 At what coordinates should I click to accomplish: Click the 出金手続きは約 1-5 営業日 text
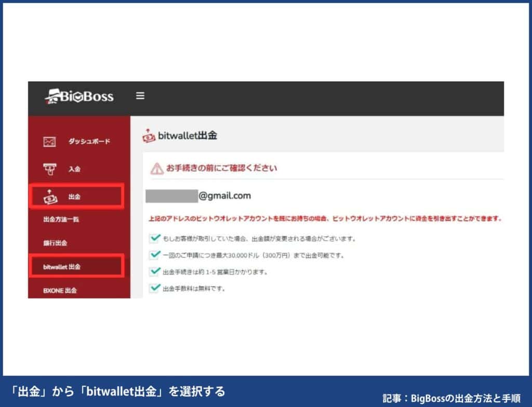[215, 273]
